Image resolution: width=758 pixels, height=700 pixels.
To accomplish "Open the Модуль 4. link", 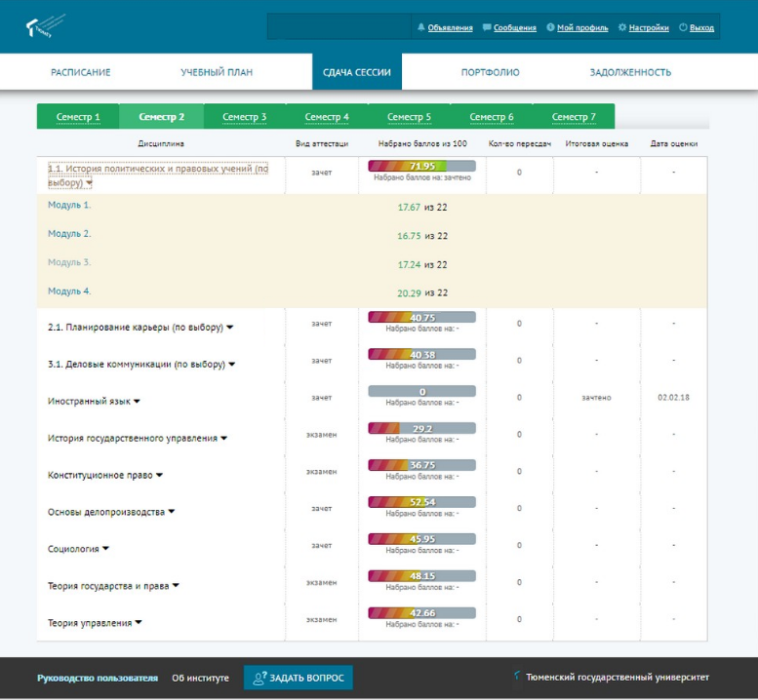I will (x=69, y=292).
